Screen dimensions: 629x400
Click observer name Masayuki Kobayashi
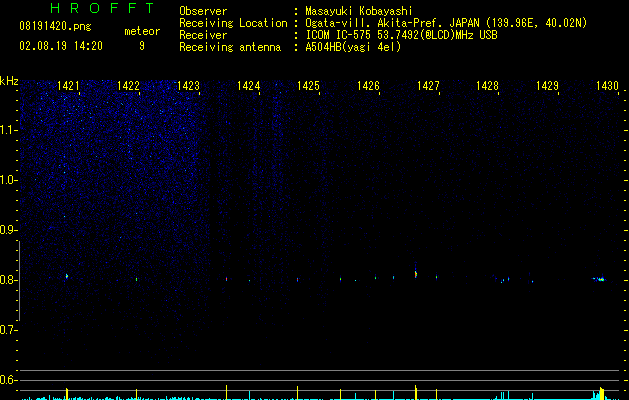359,12
